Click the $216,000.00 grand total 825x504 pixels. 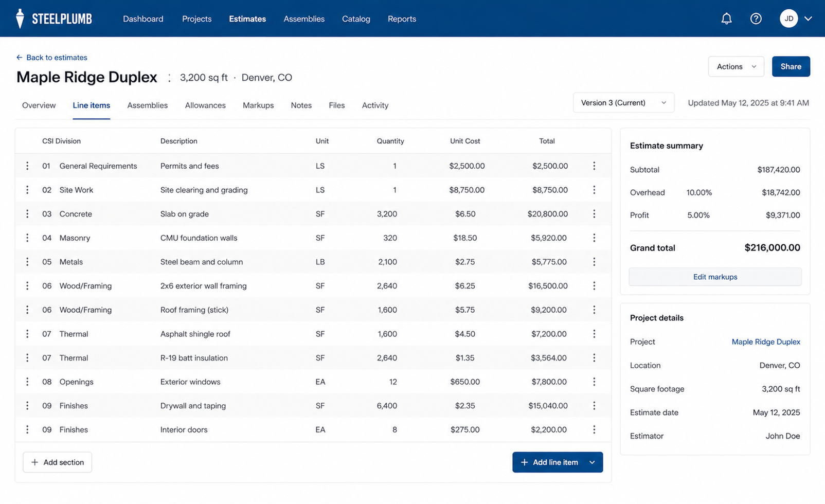tap(772, 248)
